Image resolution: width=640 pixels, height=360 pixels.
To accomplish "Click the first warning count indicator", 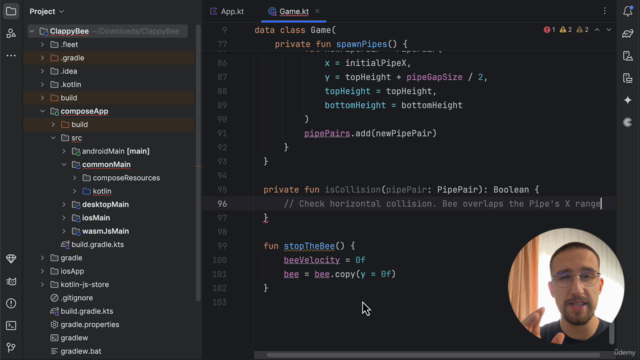I will coord(566,30).
